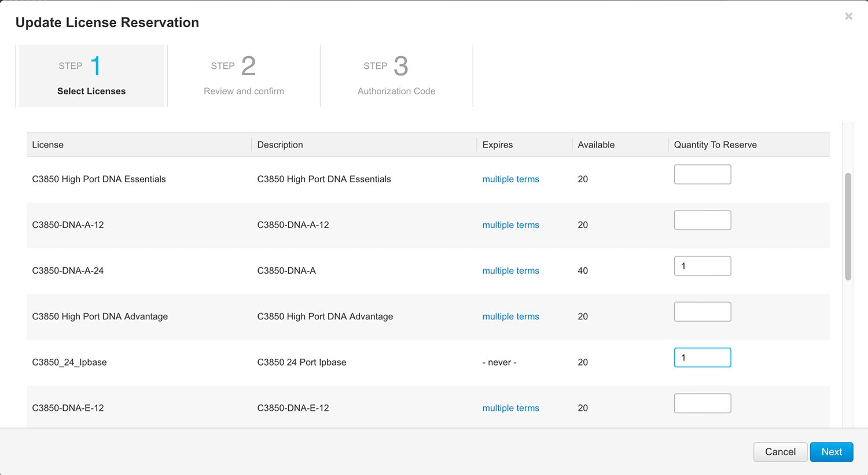Focus quantity field for C3850-DNA-A-12
Screen dimensions: 868x475
click(703, 220)
